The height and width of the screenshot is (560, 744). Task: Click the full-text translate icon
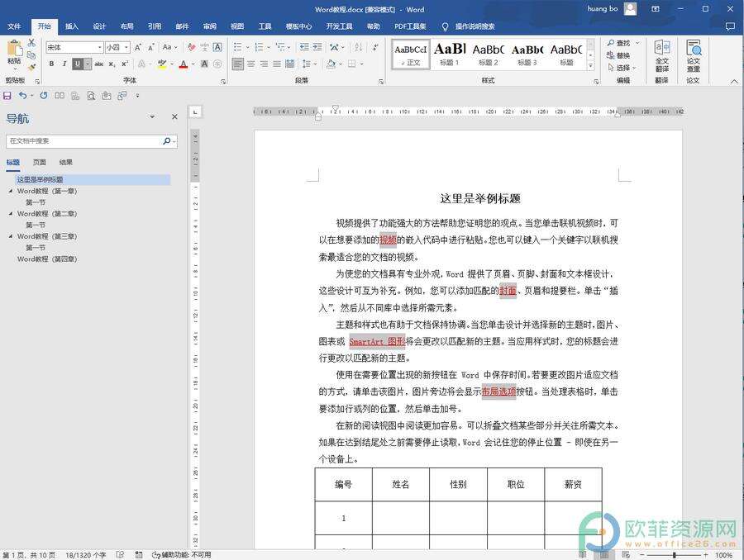[662, 55]
